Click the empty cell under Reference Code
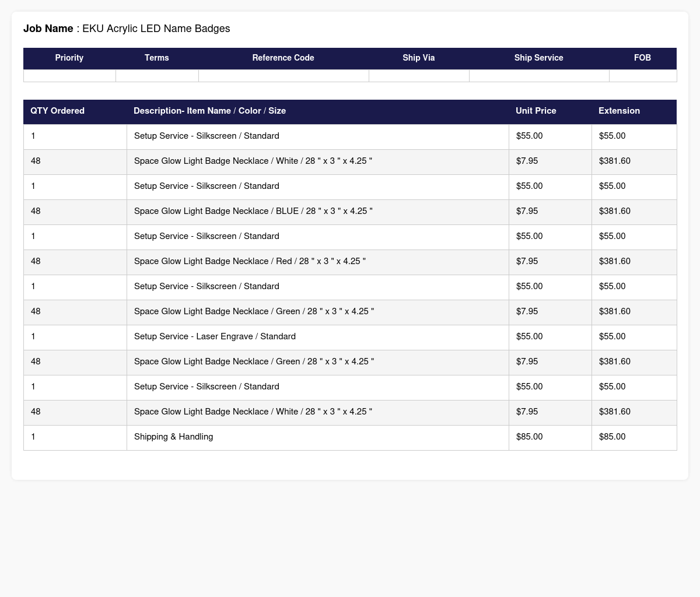The image size is (700, 597). [x=283, y=76]
